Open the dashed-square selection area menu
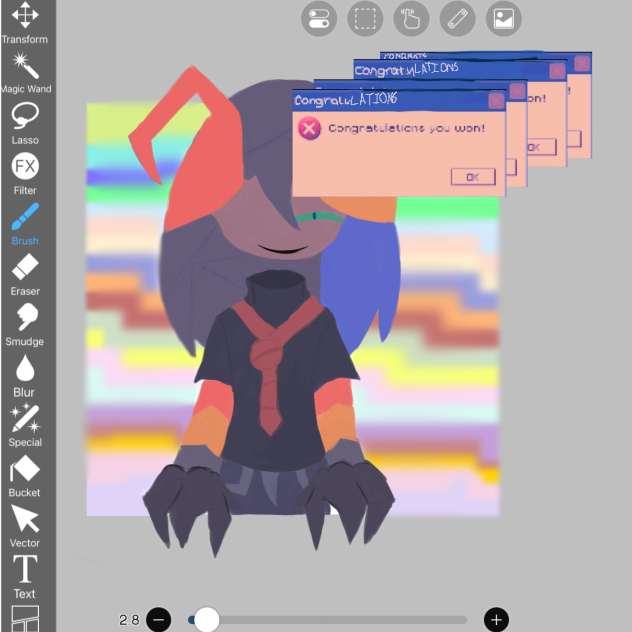This screenshot has width=632, height=632. tap(365, 18)
